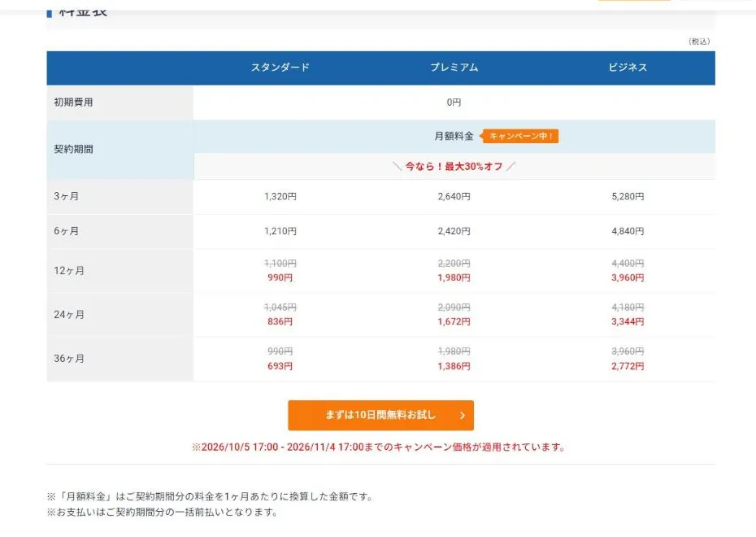The width and height of the screenshot is (756, 537).
Task: Click the struck-through 4,400円 price
Action: 628,264
